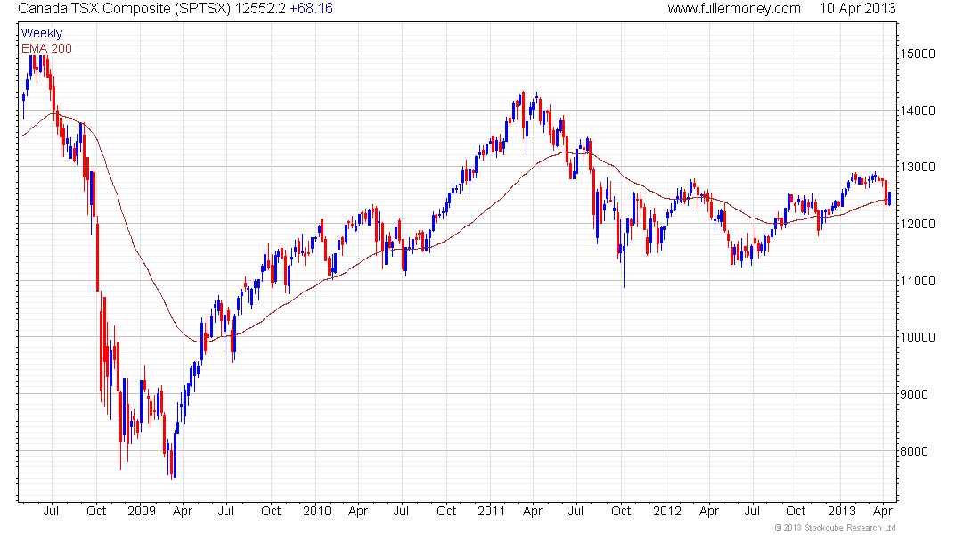Click the Oct label before 2012
This screenshot has width=980, height=535.
[x=621, y=511]
